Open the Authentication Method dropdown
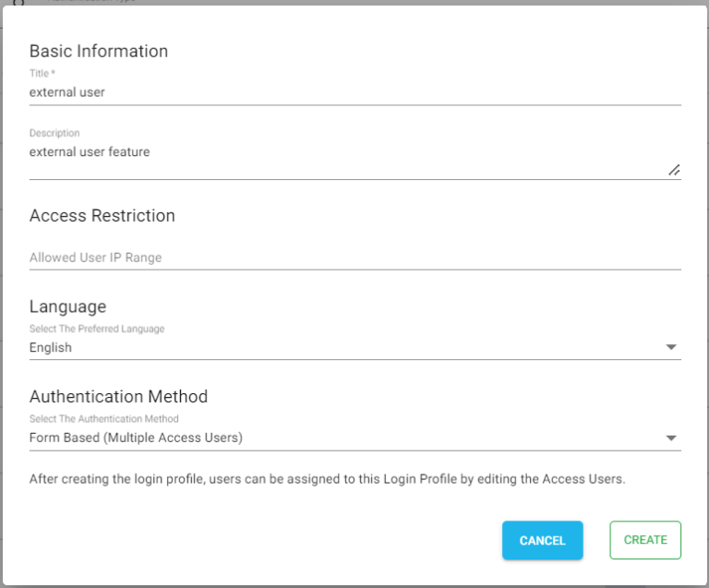Screen dimensions: 709x588 point(354,438)
